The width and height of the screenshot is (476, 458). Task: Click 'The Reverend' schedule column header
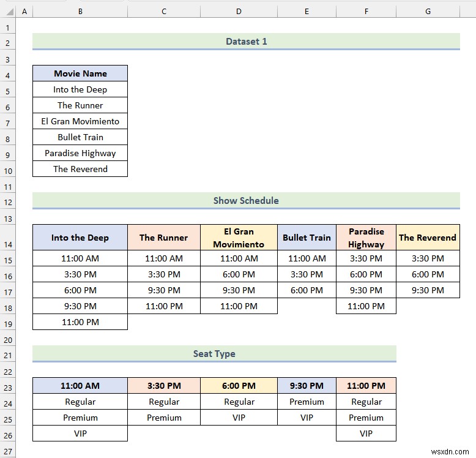(x=428, y=238)
